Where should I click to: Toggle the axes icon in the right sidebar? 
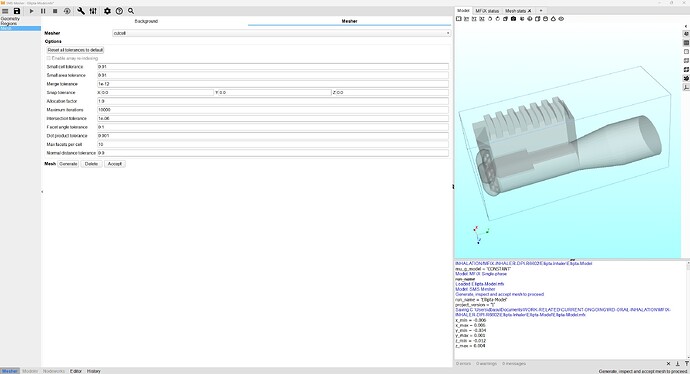[x=686, y=88]
